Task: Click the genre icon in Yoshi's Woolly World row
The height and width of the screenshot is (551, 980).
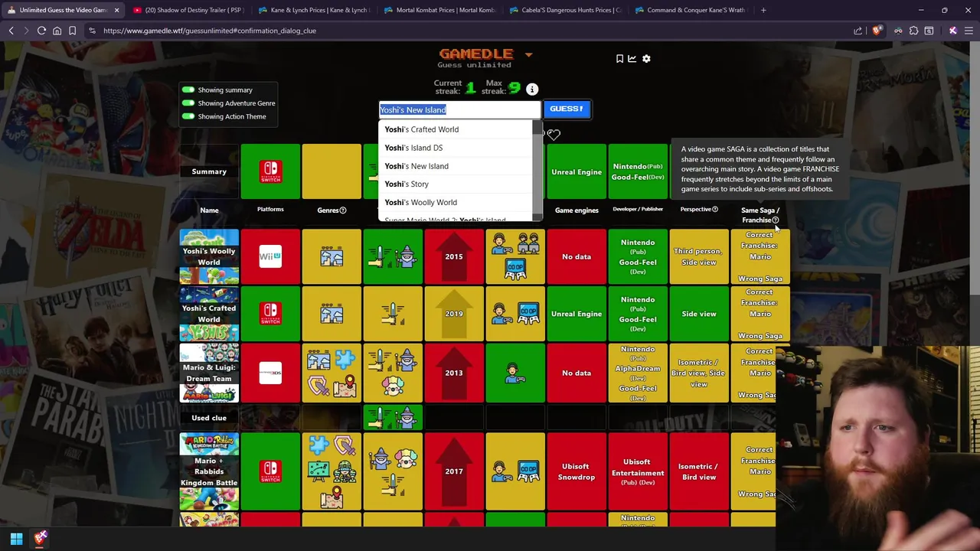Action: (x=332, y=256)
